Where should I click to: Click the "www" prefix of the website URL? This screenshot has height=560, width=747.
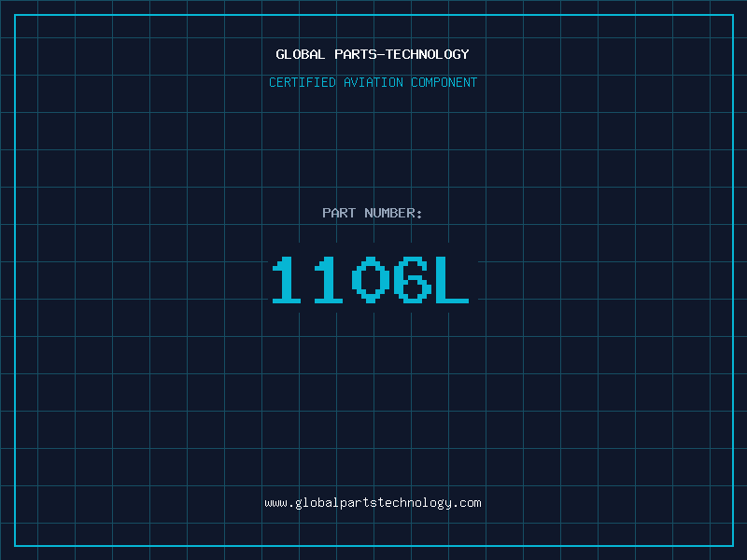click(x=275, y=503)
